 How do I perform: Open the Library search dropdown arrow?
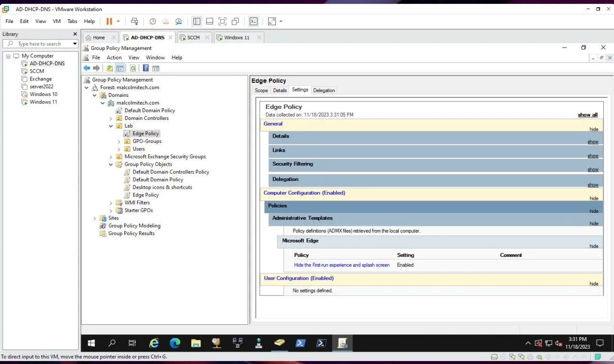[x=75, y=44]
